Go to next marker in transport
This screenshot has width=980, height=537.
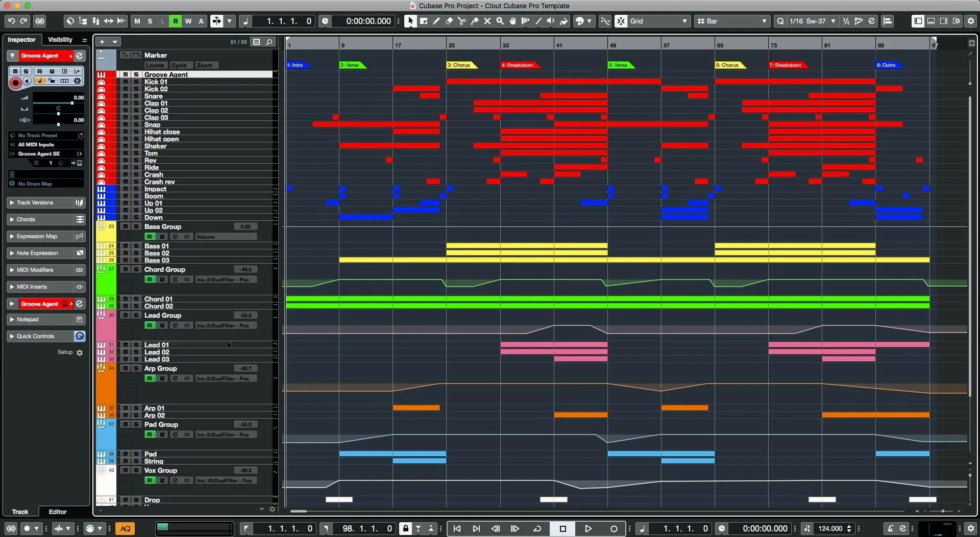coord(476,528)
